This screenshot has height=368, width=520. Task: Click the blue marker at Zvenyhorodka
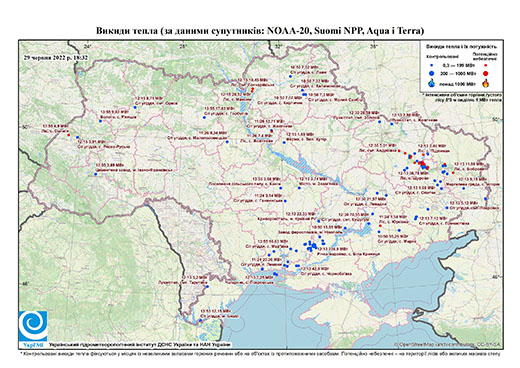click(x=299, y=188)
